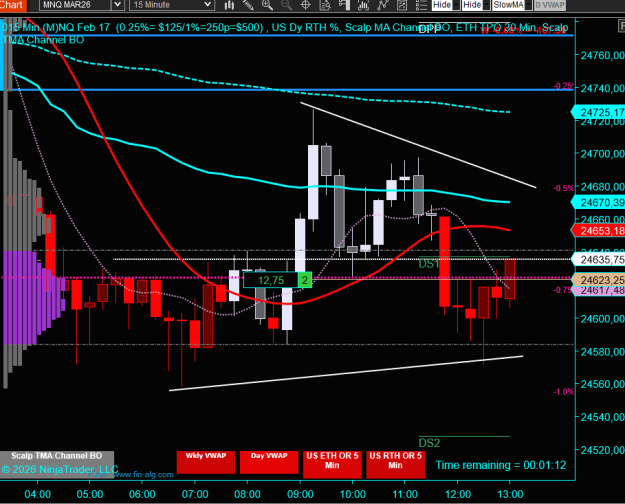Toggle the US RTH OR 5 Min button

click(395, 464)
